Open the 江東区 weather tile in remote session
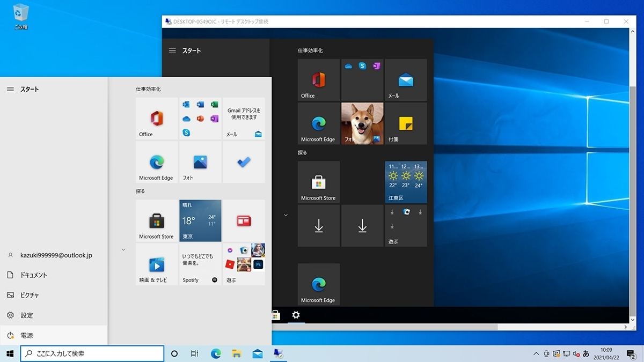Viewport: 644px width, 362px height. tap(406, 182)
